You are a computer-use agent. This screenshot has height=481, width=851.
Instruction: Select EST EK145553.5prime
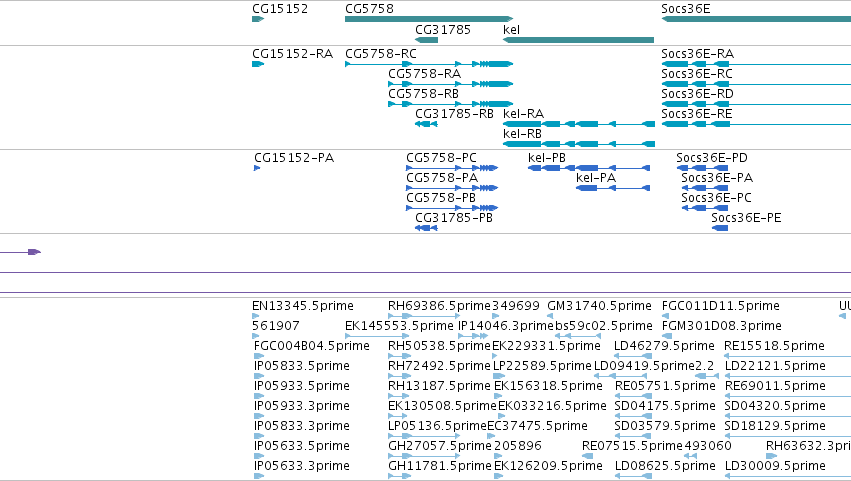pos(399,326)
